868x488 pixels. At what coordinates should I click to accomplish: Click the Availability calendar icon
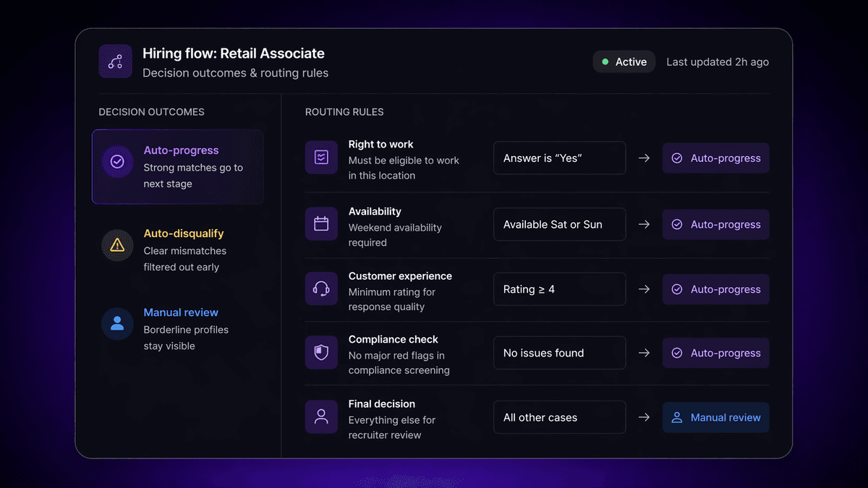321,224
